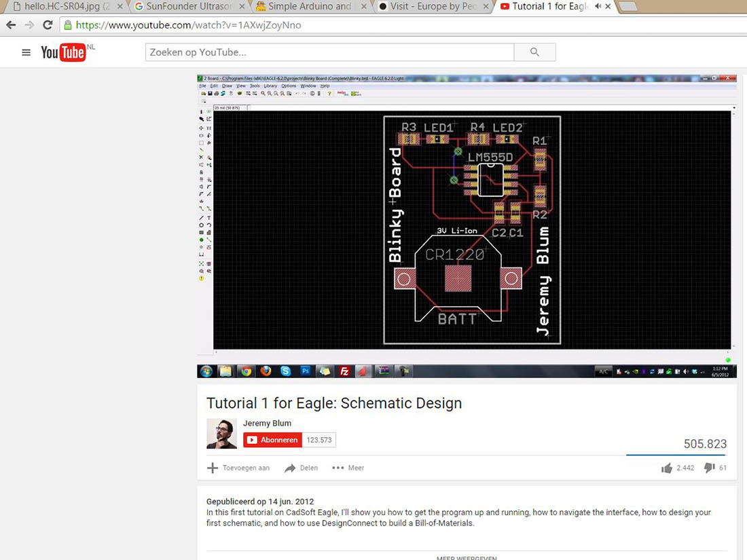Reload the YouTube page
Viewport: 747px width, 560px height.
[48, 25]
